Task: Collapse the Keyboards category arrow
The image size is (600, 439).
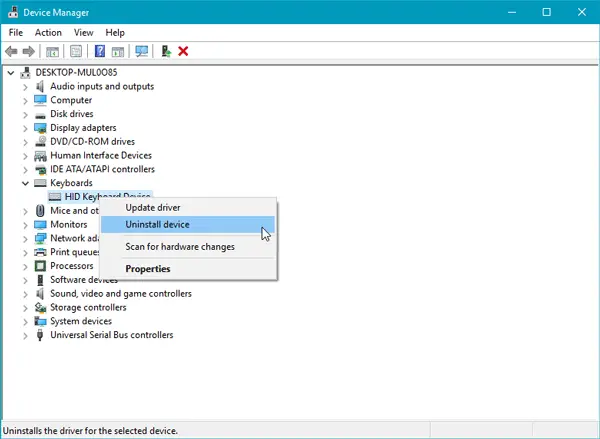Action: pos(25,183)
